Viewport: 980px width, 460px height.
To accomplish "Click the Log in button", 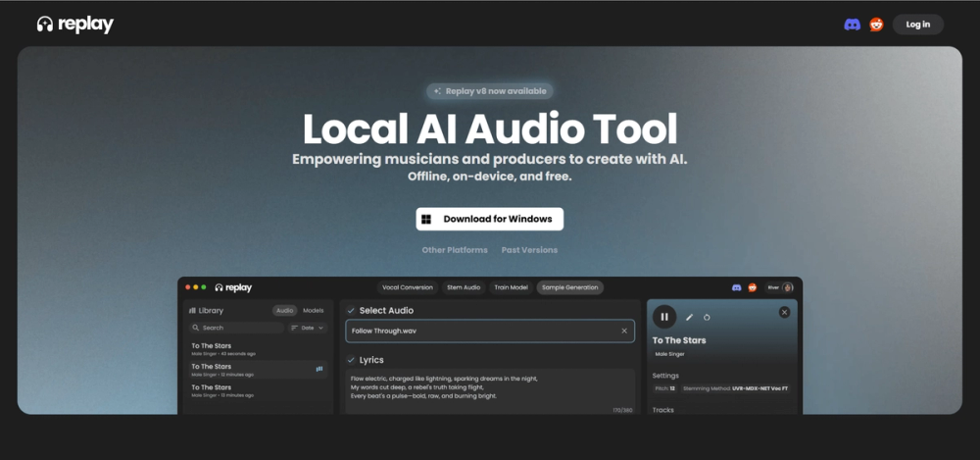I will click(x=917, y=25).
